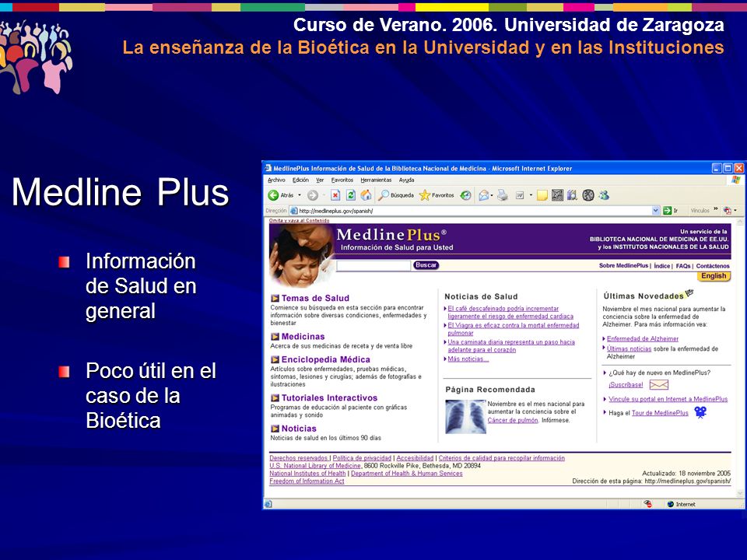
Task: Click the Sobre MedlinePlus link
Action: click(x=623, y=266)
